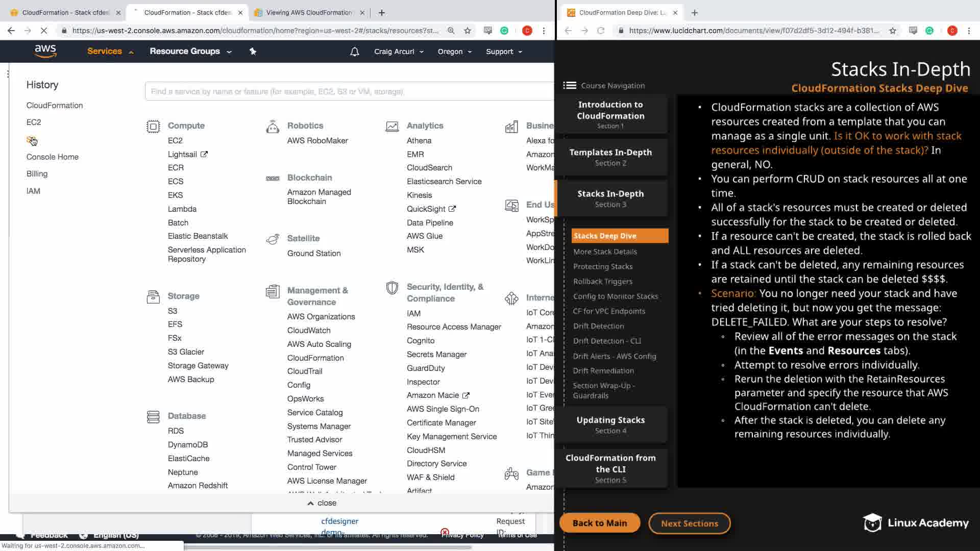
Task: Open Course Navigation hamburger icon
Action: pos(570,85)
